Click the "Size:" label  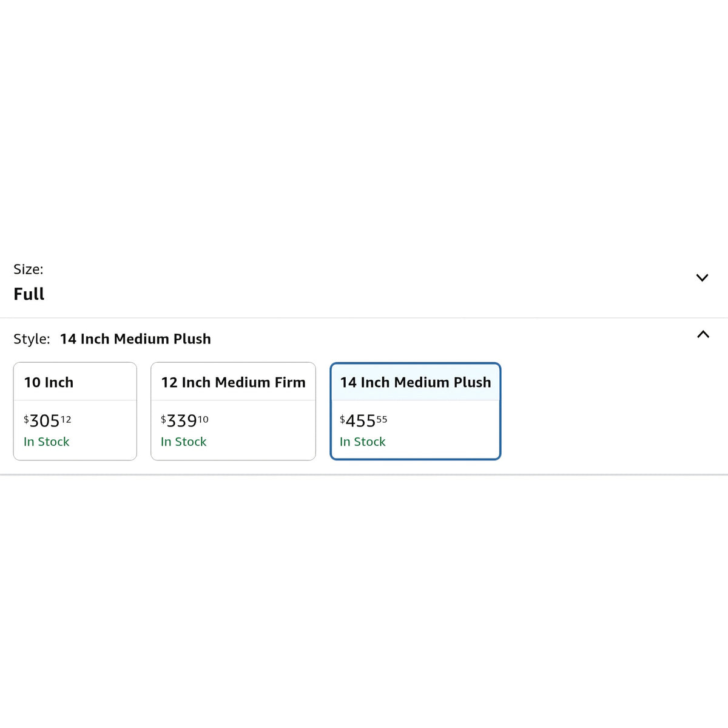pyautogui.click(x=29, y=269)
